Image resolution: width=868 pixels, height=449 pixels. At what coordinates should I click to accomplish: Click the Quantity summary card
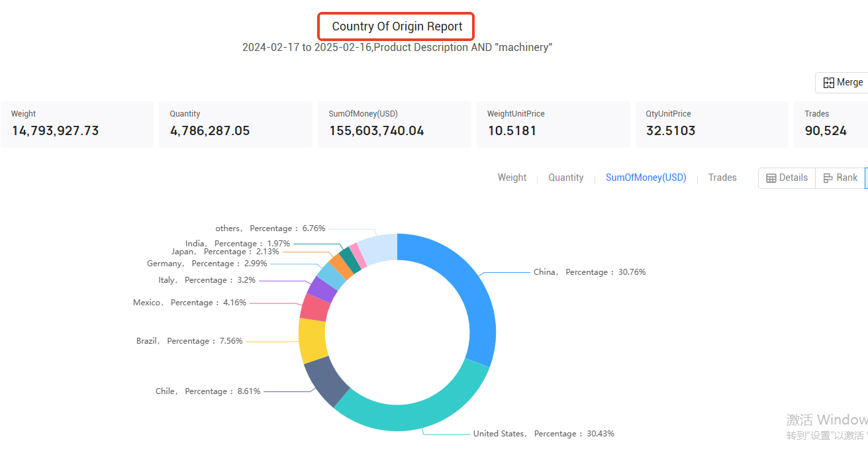pyautogui.click(x=236, y=125)
